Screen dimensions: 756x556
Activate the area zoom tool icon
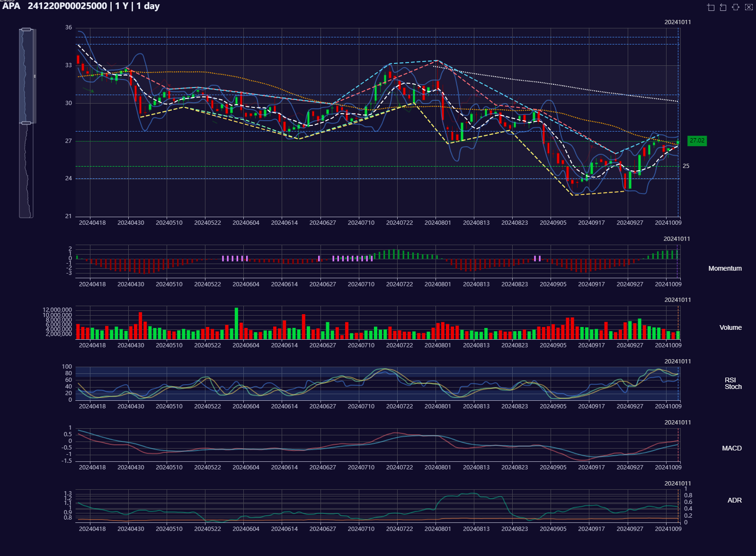tap(711, 7)
